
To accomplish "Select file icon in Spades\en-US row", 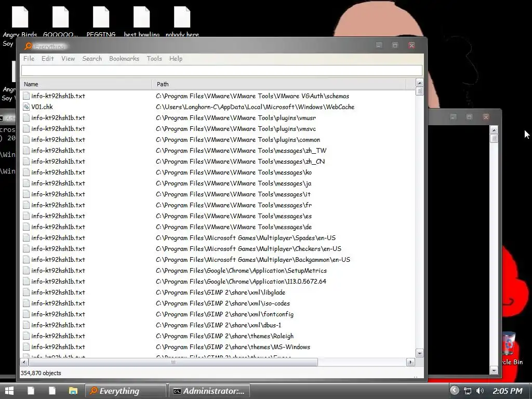I will coord(26,237).
